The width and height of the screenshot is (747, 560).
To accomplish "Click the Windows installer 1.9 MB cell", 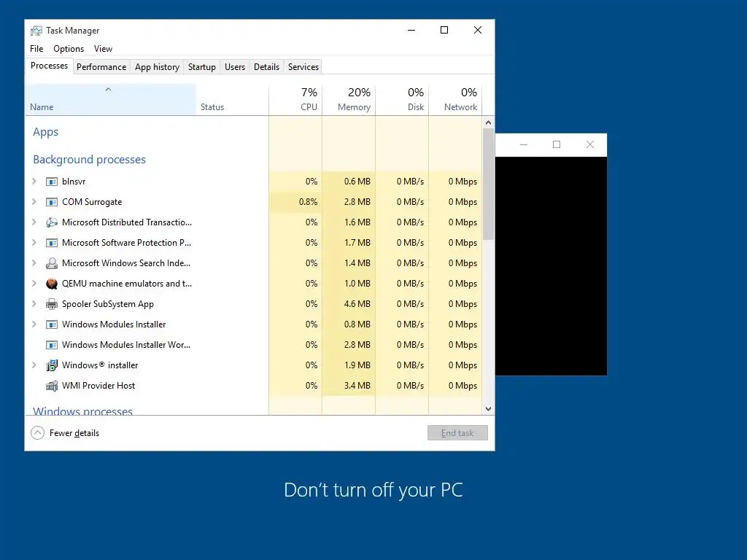I will pos(349,365).
